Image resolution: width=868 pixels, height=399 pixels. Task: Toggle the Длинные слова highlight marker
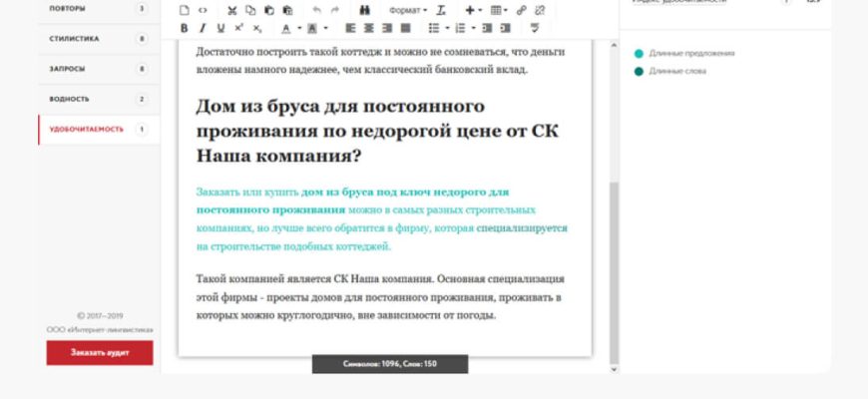pos(640,71)
